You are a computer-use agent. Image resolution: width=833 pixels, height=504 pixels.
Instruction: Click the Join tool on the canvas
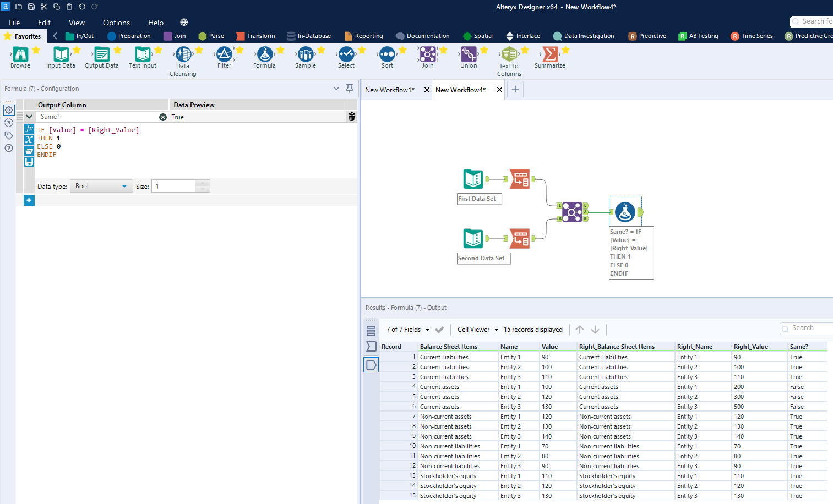pos(572,212)
